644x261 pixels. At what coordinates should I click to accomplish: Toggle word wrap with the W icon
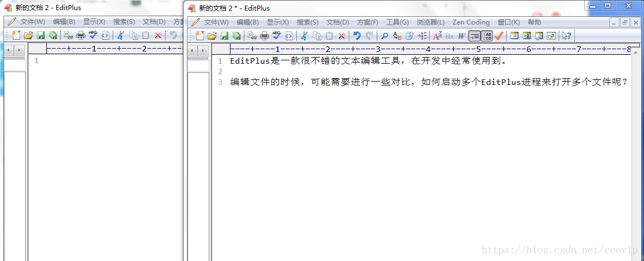462,36
